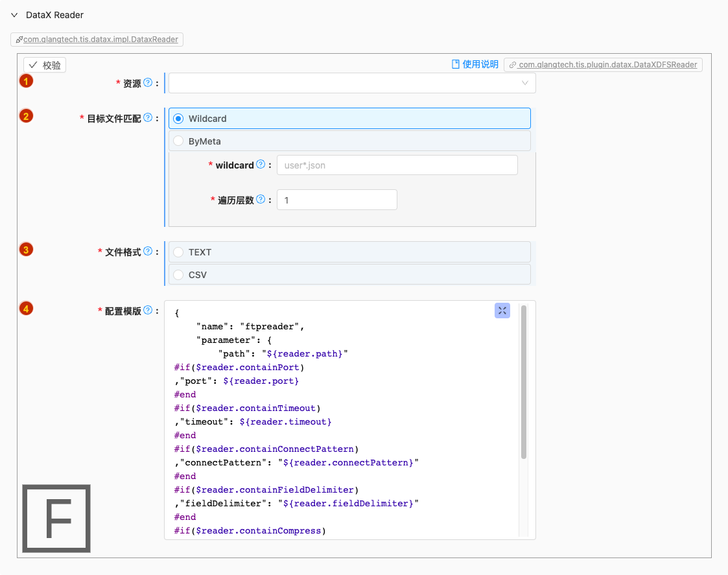Click the document icon beside 使用说明
728x575 pixels.
pos(456,64)
